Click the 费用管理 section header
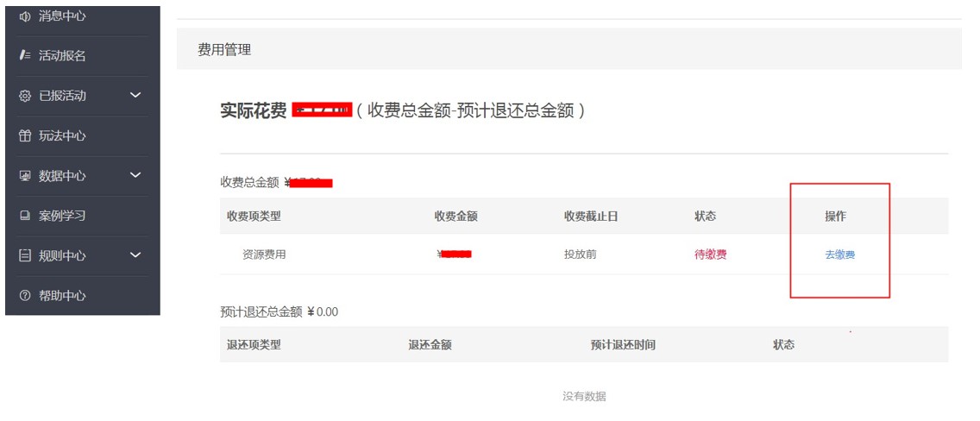Image resolution: width=980 pixels, height=421 pixels. pyautogui.click(x=224, y=50)
